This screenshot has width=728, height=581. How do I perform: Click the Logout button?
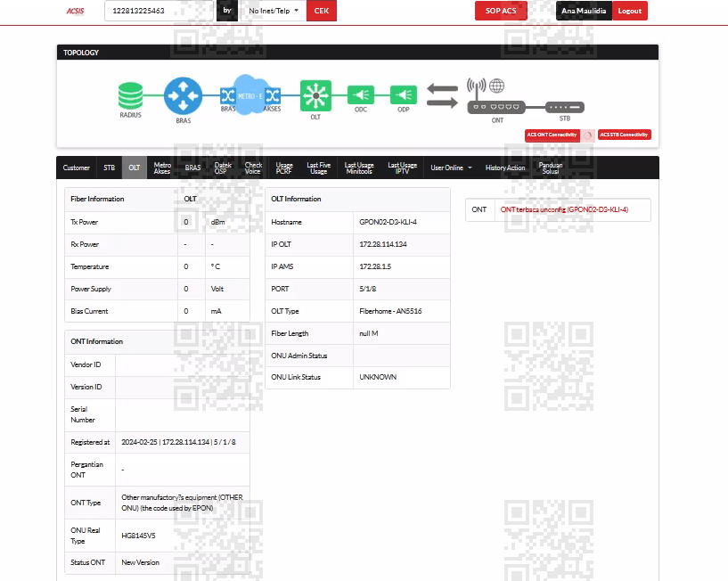click(630, 11)
